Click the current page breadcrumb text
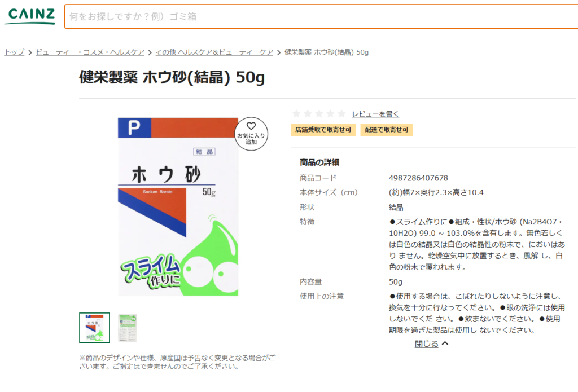Image resolution: width=578 pixels, height=392 pixels. 326,52
